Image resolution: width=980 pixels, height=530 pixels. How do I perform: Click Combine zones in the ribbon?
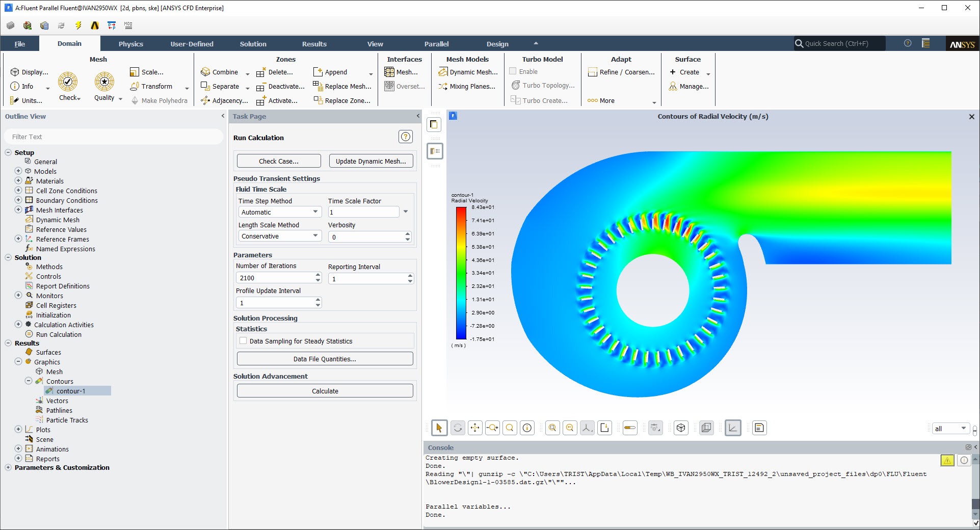coord(220,72)
